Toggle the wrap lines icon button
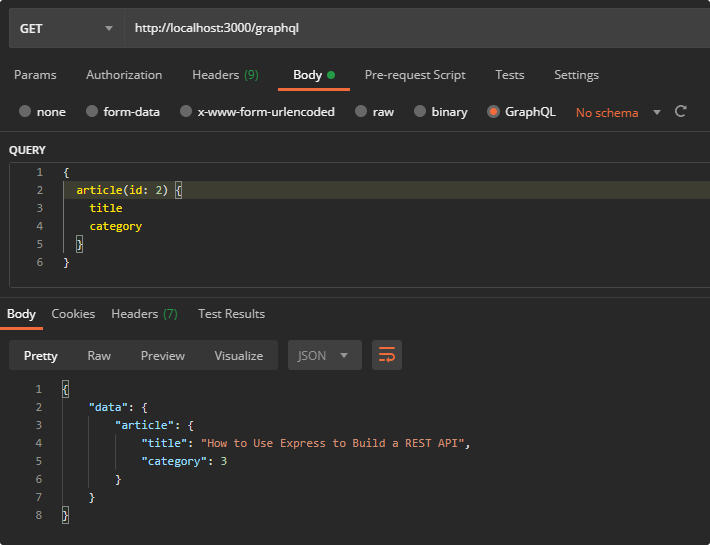This screenshot has width=710, height=545. point(386,355)
